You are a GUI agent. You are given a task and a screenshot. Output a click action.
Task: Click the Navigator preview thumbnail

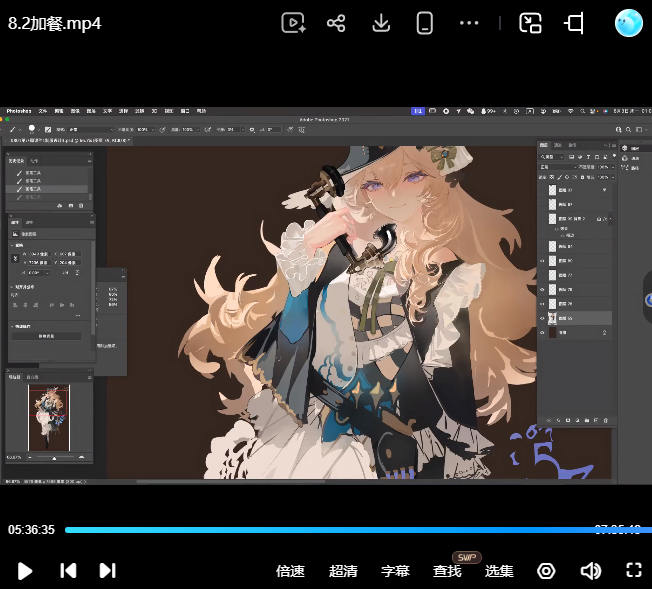click(x=49, y=418)
